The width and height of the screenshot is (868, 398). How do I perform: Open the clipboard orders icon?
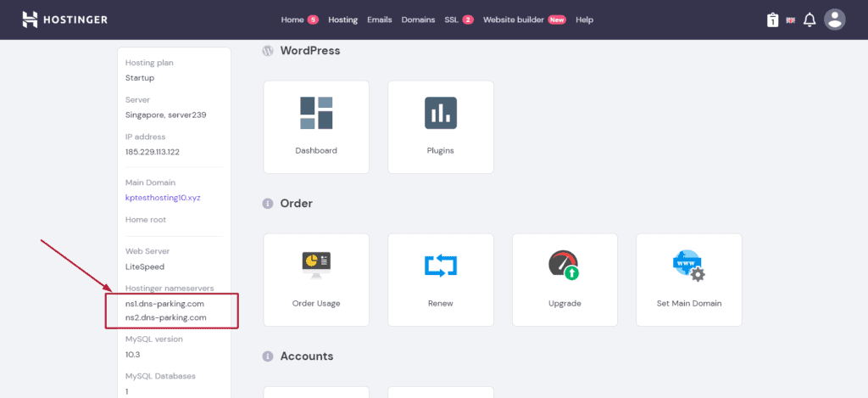[x=772, y=20]
